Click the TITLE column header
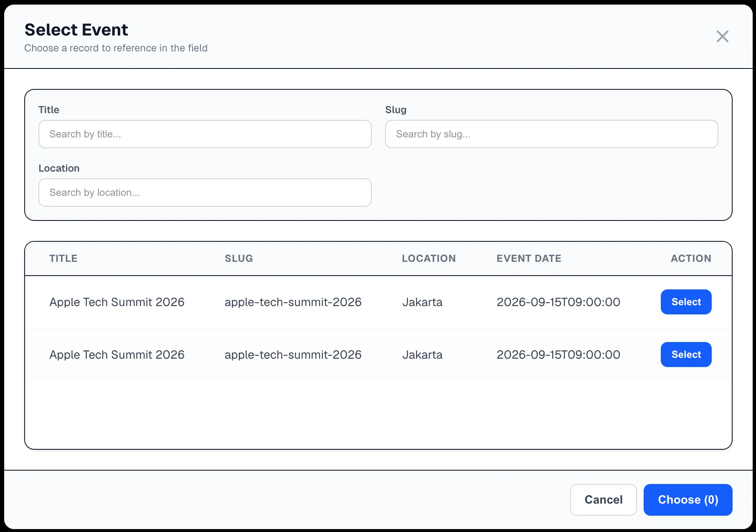756x532 pixels. click(x=63, y=258)
